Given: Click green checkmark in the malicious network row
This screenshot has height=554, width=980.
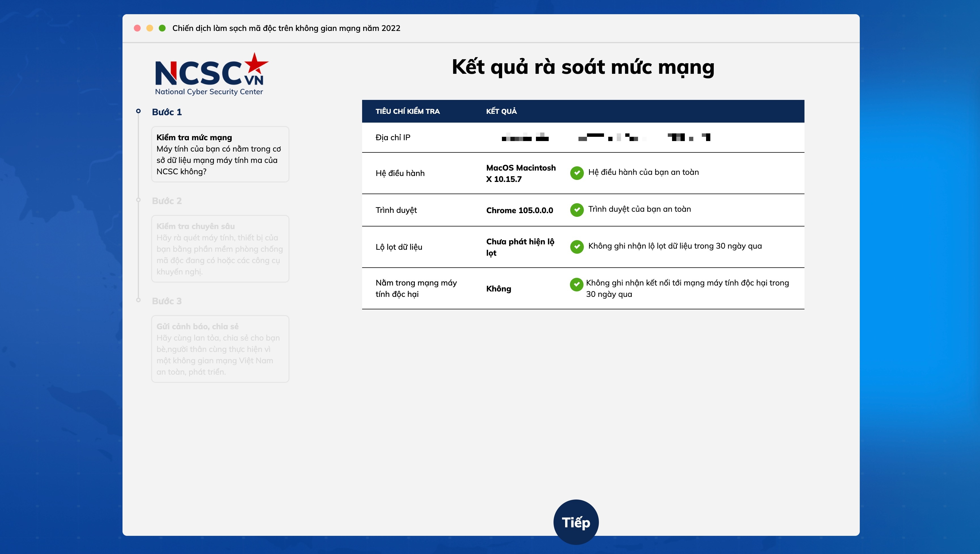Looking at the screenshot, I should point(577,284).
